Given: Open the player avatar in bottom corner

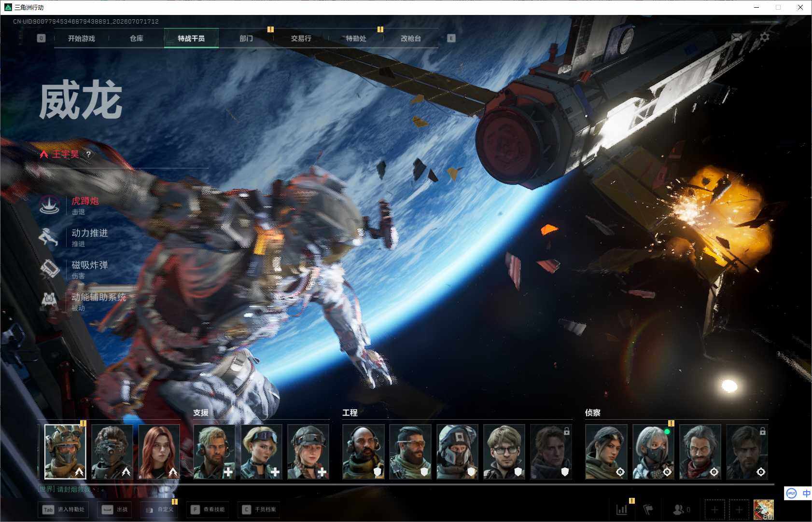Looking at the screenshot, I should pos(764,510).
